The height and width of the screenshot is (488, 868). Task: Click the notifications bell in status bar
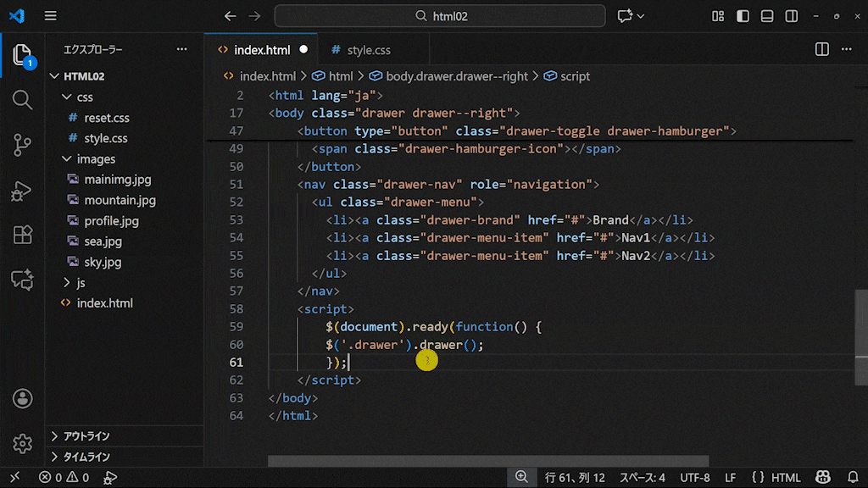click(852, 478)
